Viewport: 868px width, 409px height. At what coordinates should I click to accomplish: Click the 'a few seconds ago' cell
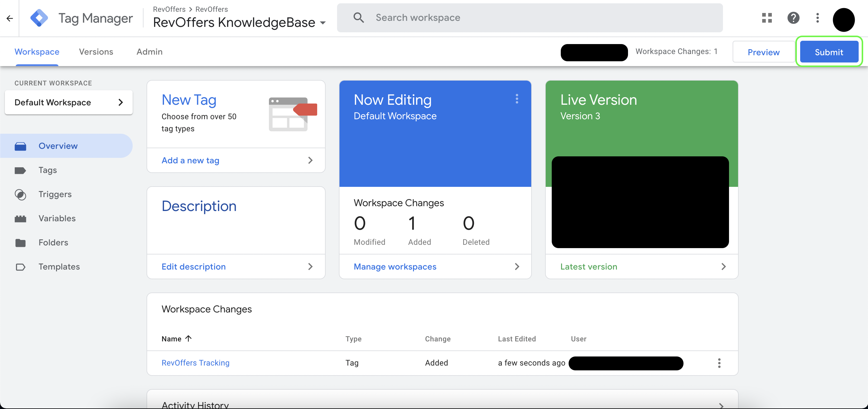(x=531, y=363)
